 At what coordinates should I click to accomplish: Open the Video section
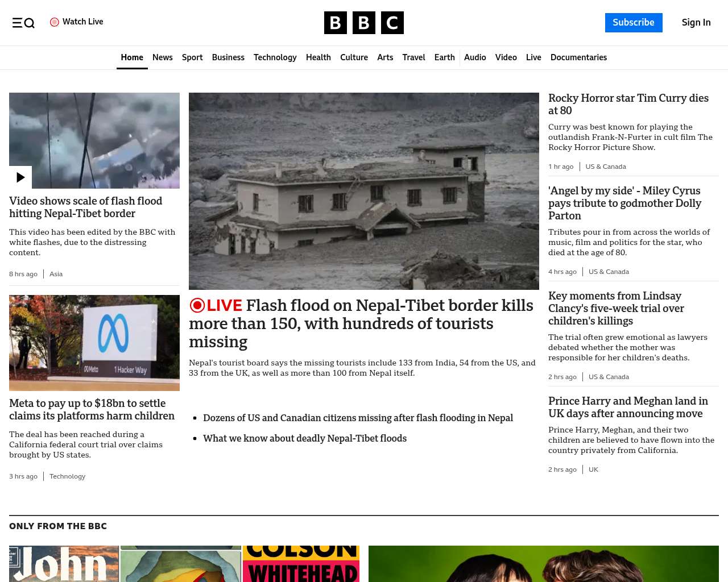(506, 57)
